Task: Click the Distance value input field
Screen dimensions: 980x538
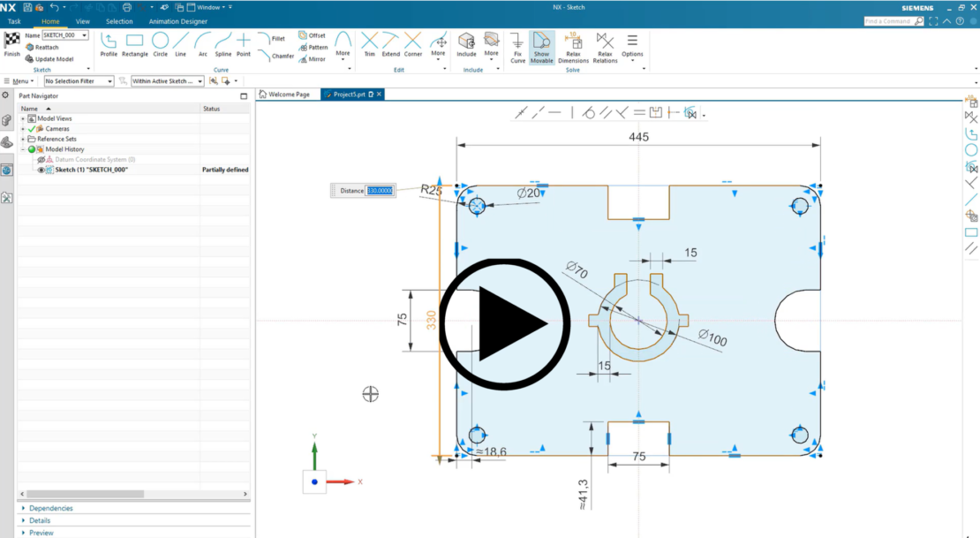Action: tap(380, 190)
